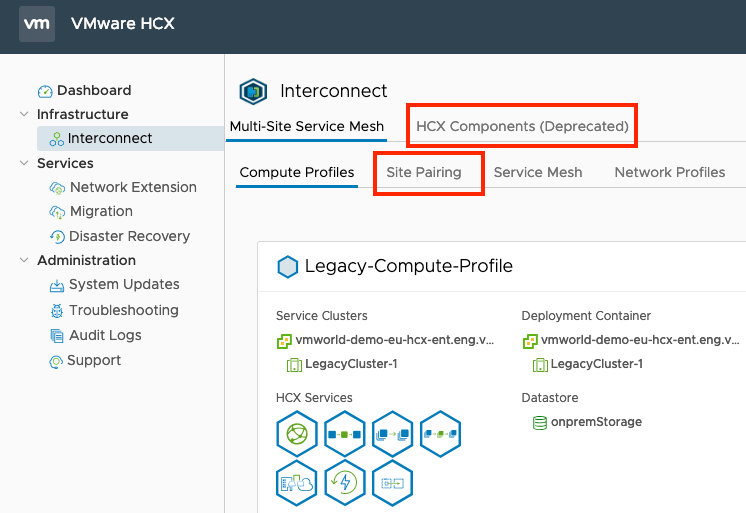Open the Service Mesh tab
This screenshot has width=746, height=513.
[x=538, y=172]
